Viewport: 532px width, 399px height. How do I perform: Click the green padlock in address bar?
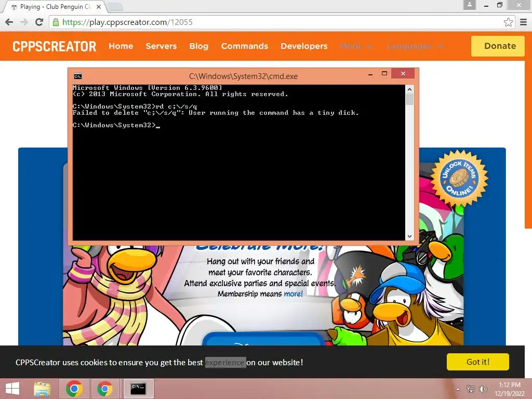(x=56, y=22)
